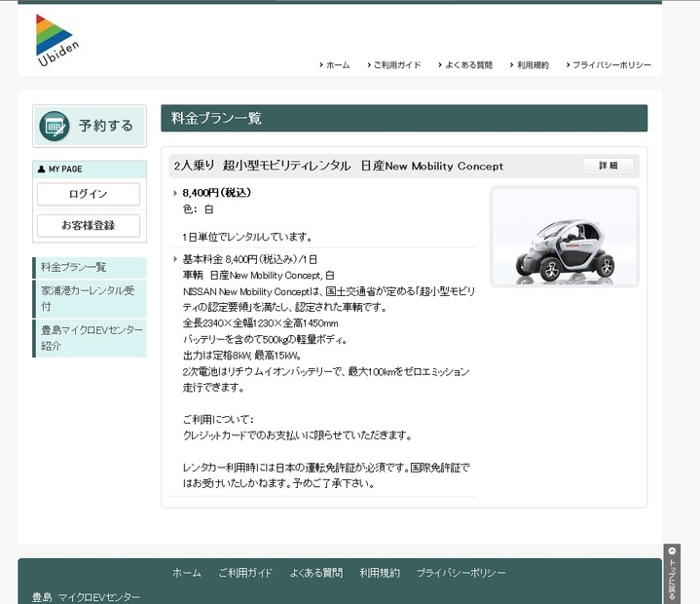Click footer link ご利用ガイド
Viewport: 700px width, 604px height.
click(245, 573)
